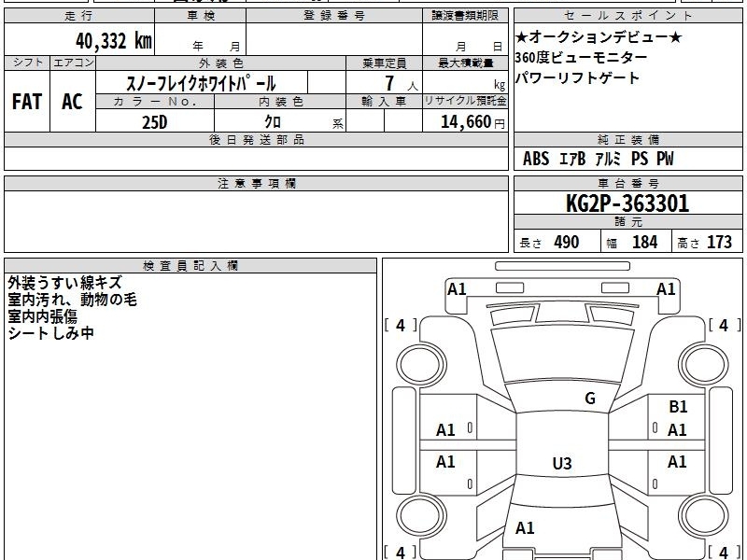Click the 走行 column header
The height and width of the screenshot is (560, 747).
[79, 16]
